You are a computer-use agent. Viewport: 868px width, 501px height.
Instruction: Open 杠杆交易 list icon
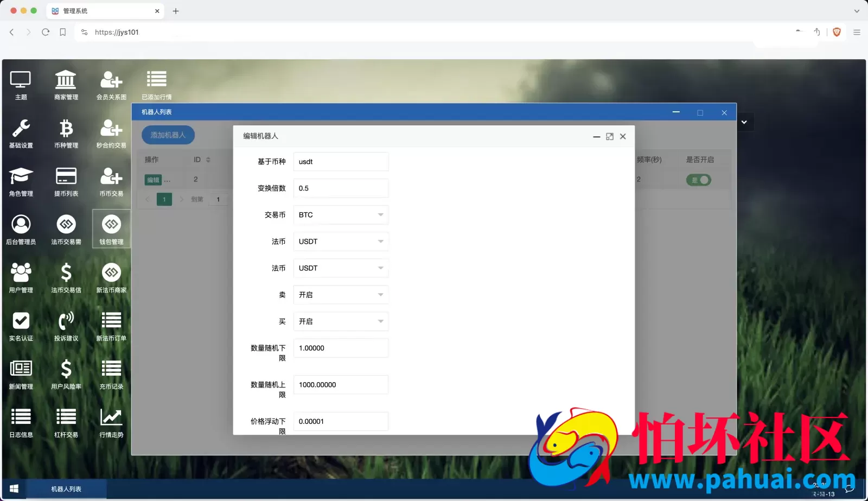(66, 423)
